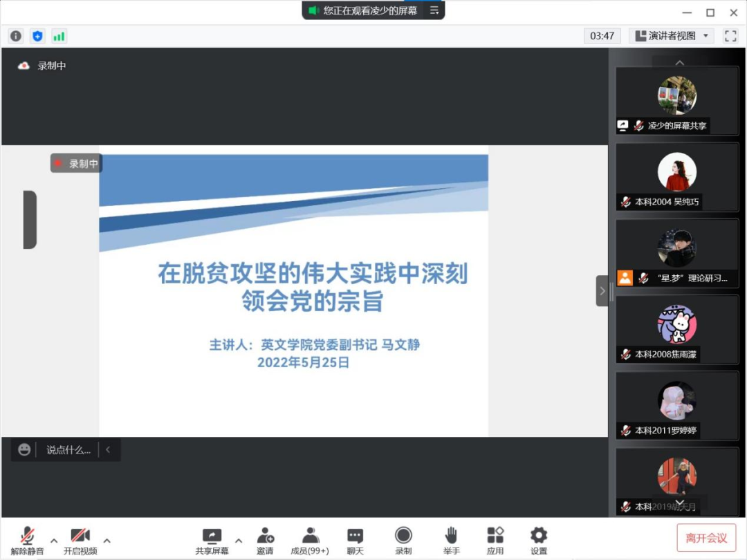
Task: Click the blue security shield icon
Action: pyautogui.click(x=37, y=36)
